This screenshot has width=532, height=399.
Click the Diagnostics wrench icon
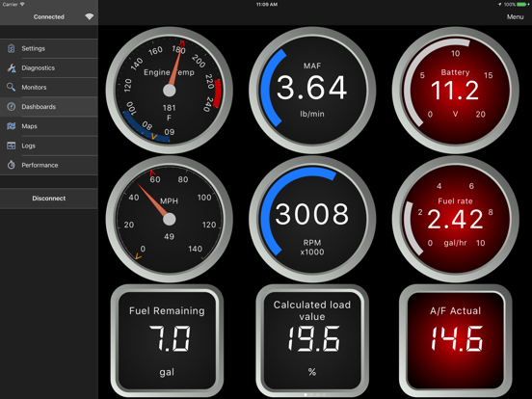pyautogui.click(x=12, y=67)
